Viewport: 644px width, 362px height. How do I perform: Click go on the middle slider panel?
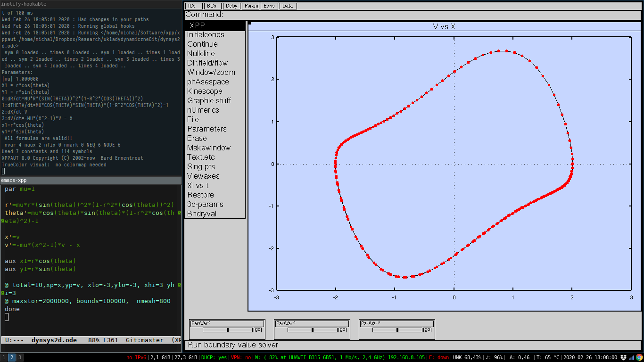343,330
